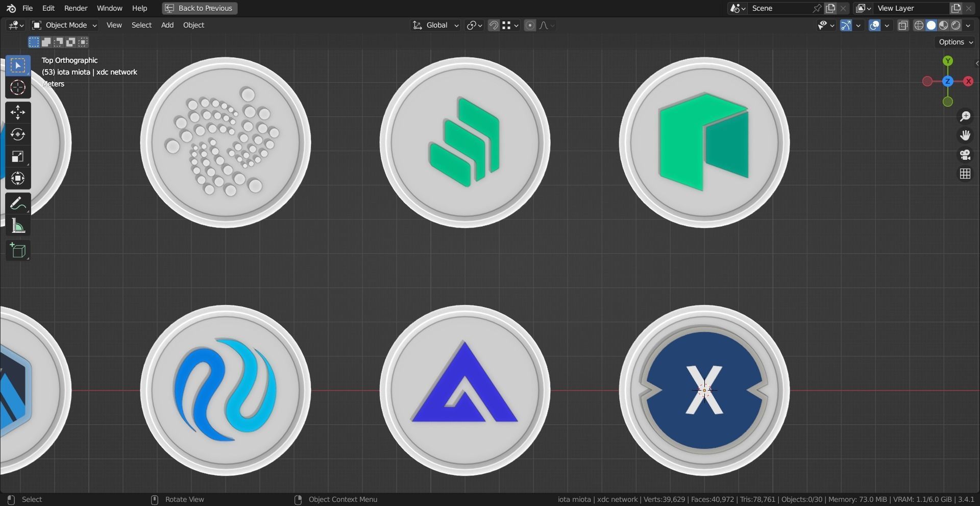Switch to wireframe shading

pyautogui.click(x=919, y=25)
